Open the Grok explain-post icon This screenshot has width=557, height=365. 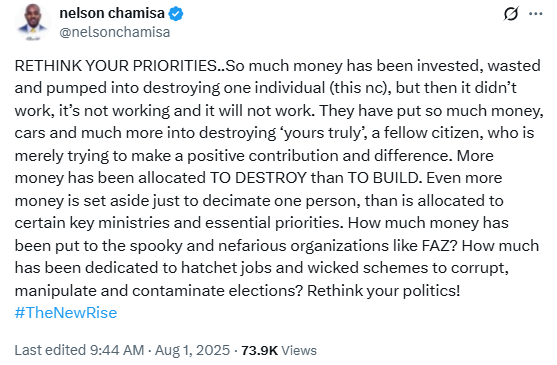point(511,13)
